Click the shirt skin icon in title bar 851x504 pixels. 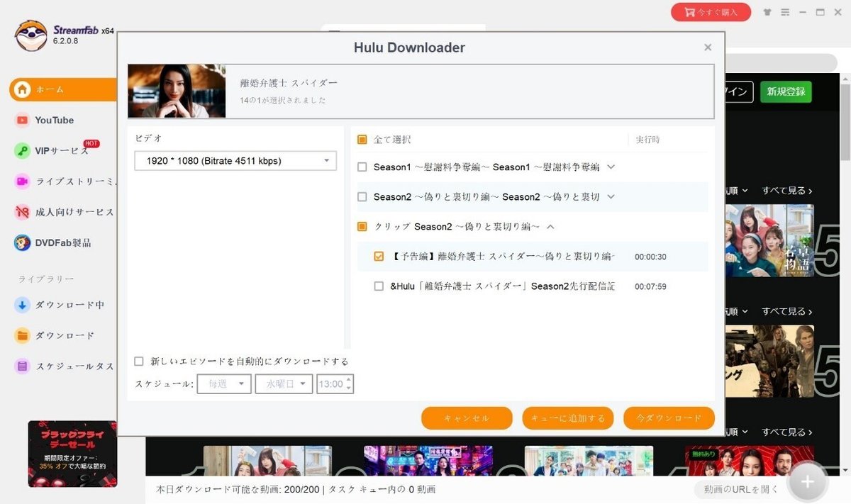point(767,12)
